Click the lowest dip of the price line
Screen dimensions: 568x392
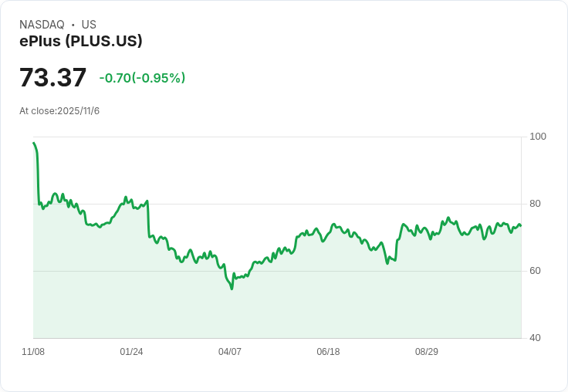(232, 289)
